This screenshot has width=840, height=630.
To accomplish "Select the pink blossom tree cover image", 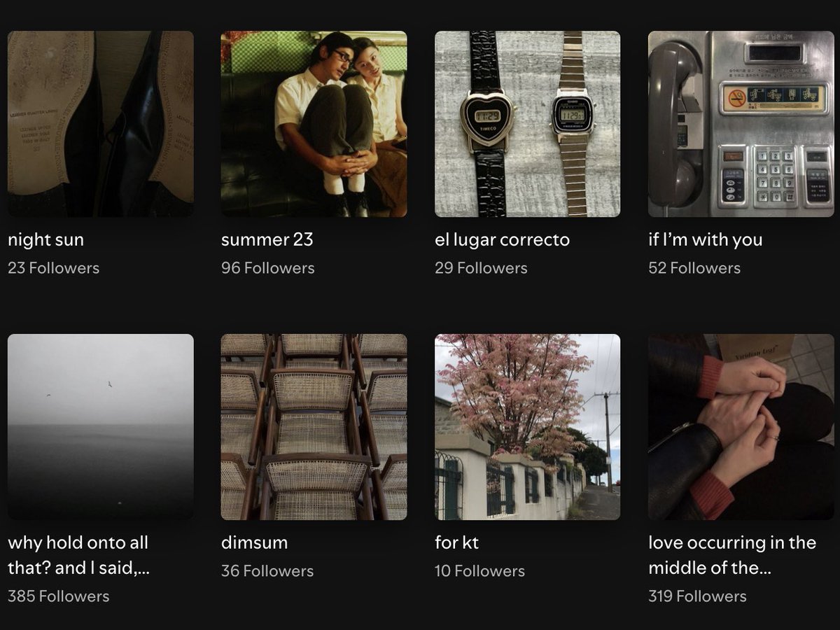I will click(x=527, y=426).
